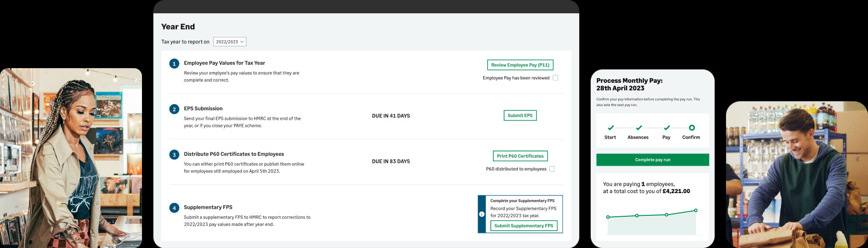The width and height of the screenshot is (868, 248).
Task: Click the step 2 EPS Submission badge
Action: coord(174,109)
